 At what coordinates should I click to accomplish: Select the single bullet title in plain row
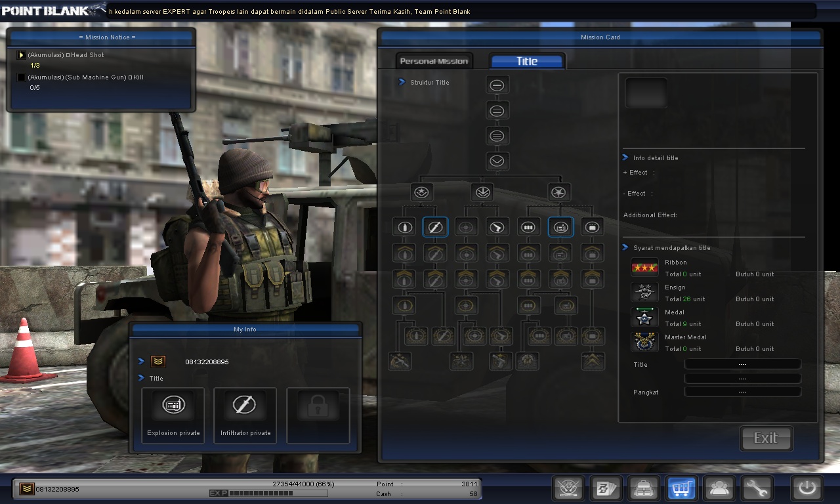coord(404,227)
